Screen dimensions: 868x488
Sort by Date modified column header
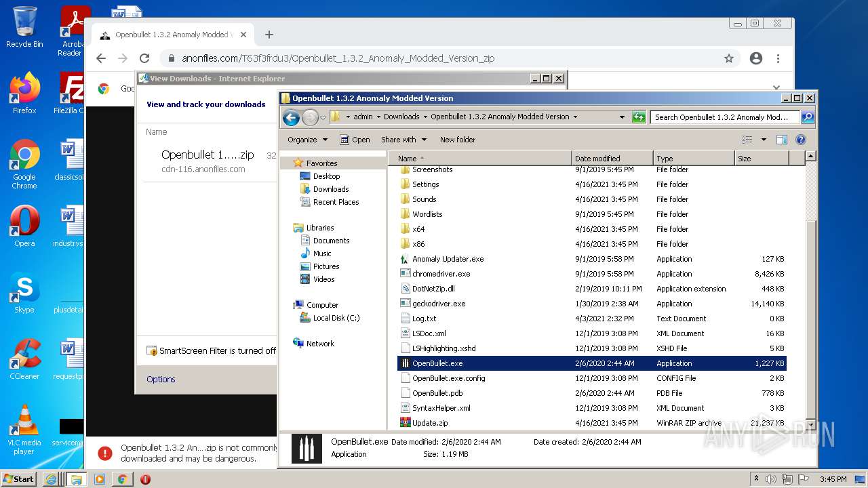613,159
